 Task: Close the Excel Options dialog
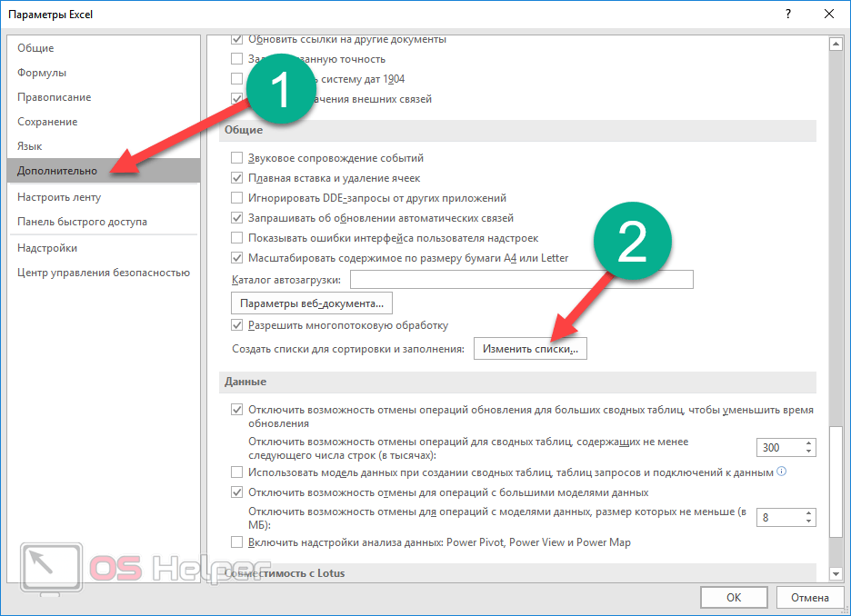[x=828, y=15]
